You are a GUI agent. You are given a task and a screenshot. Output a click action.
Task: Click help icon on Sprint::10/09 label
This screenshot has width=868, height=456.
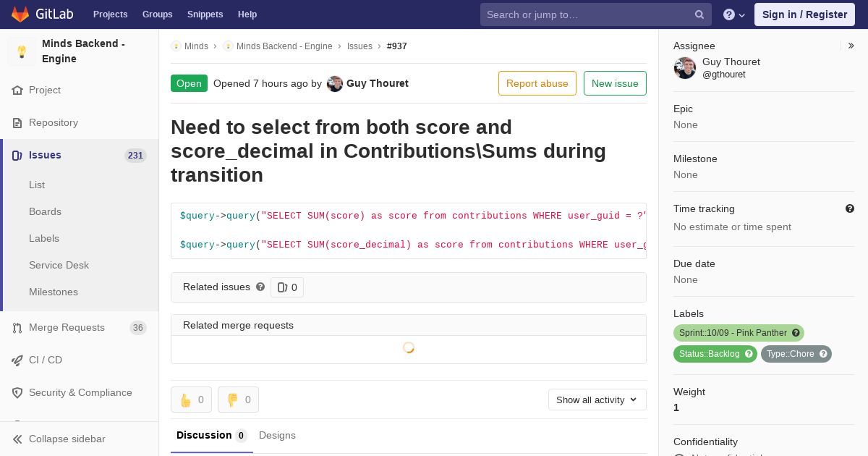(x=796, y=333)
